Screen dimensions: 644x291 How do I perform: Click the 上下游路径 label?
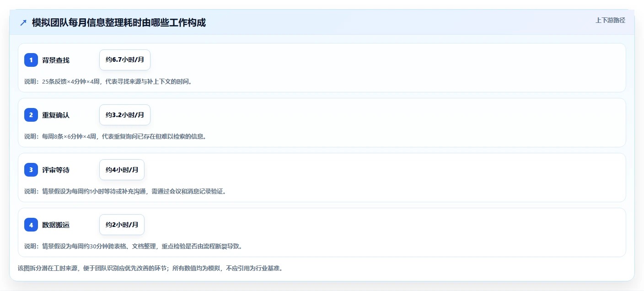tap(610, 20)
